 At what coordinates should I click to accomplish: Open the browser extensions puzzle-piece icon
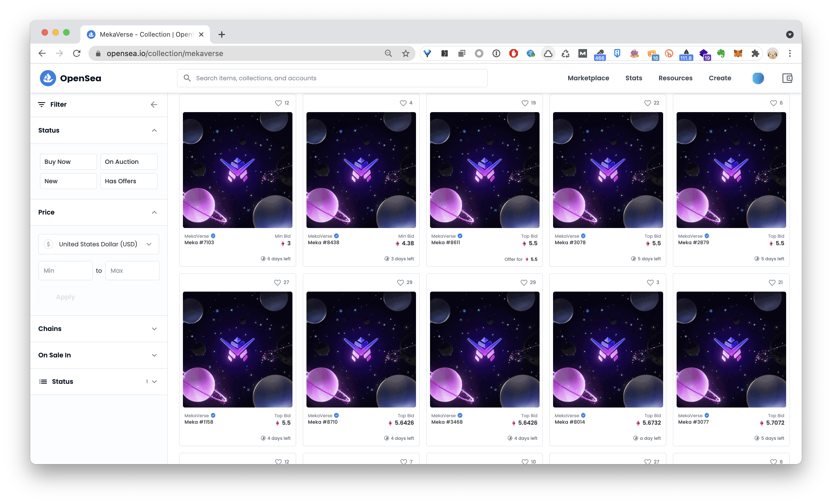click(755, 53)
